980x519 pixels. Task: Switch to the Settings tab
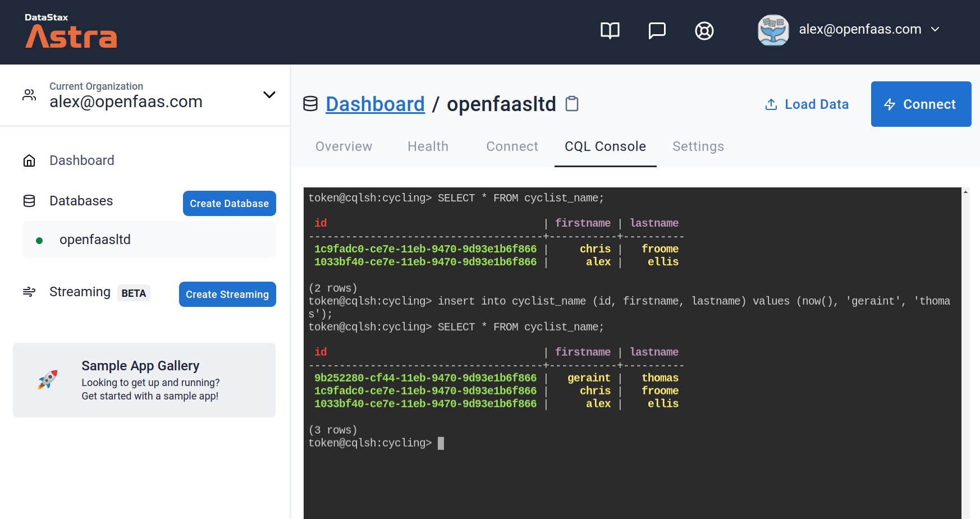(698, 146)
